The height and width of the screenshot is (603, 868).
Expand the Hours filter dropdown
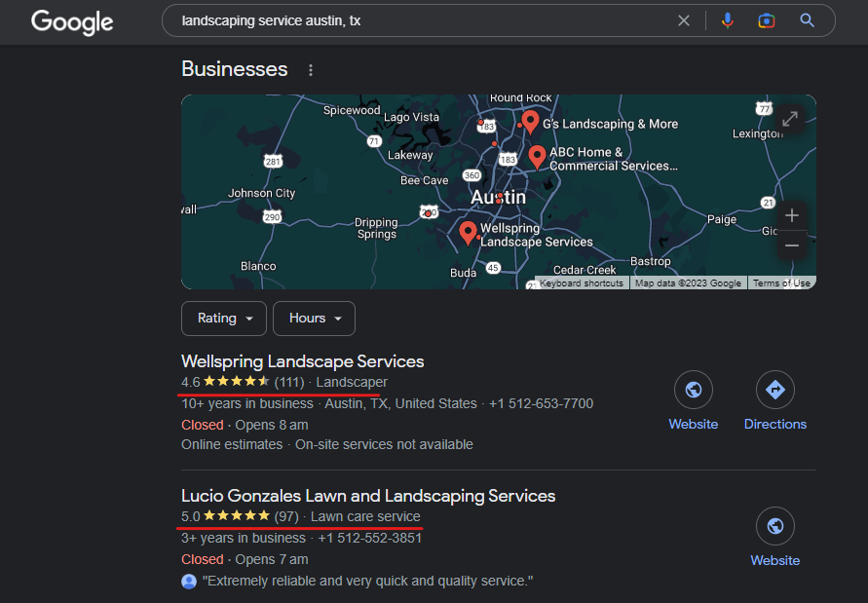(x=314, y=319)
